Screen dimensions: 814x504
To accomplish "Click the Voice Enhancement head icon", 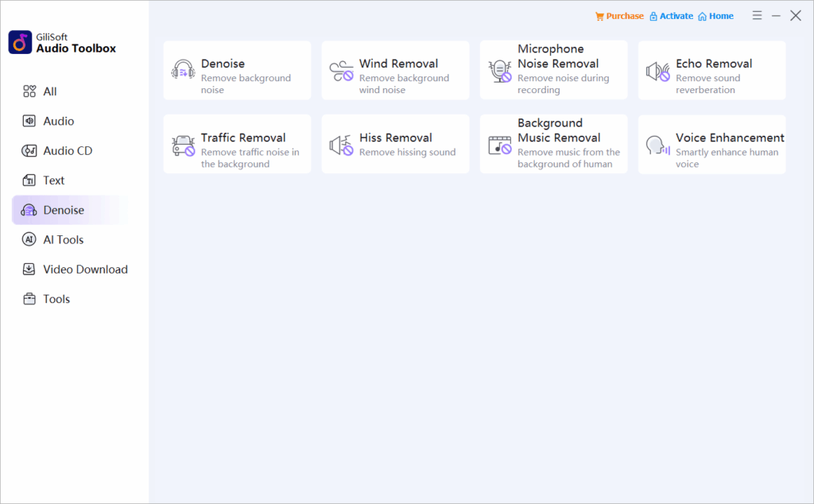I will pos(657,145).
